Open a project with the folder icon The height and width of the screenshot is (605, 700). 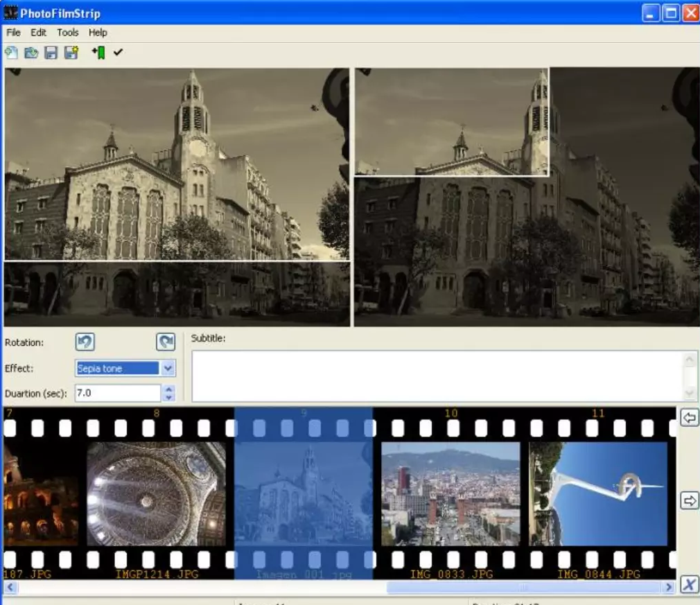[x=31, y=53]
